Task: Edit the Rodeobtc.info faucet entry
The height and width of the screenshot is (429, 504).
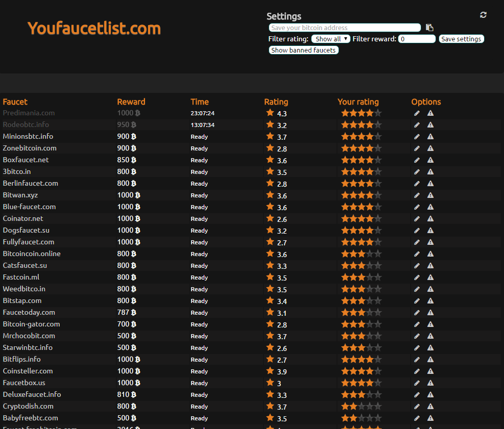Action: [x=417, y=125]
